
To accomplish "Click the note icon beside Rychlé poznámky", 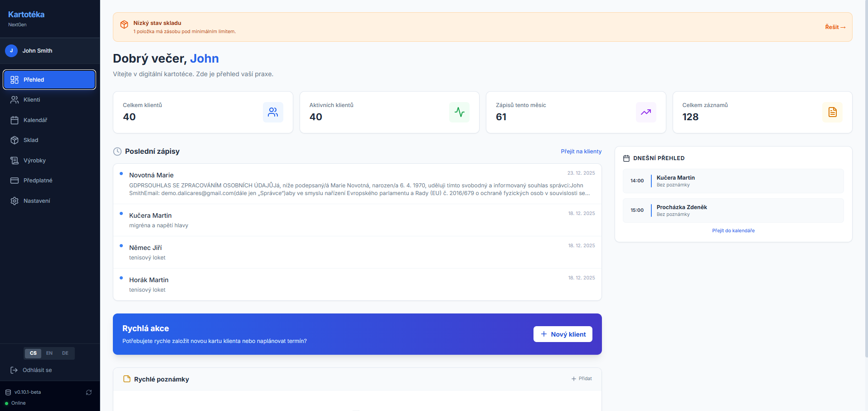I will pyautogui.click(x=127, y=379).
